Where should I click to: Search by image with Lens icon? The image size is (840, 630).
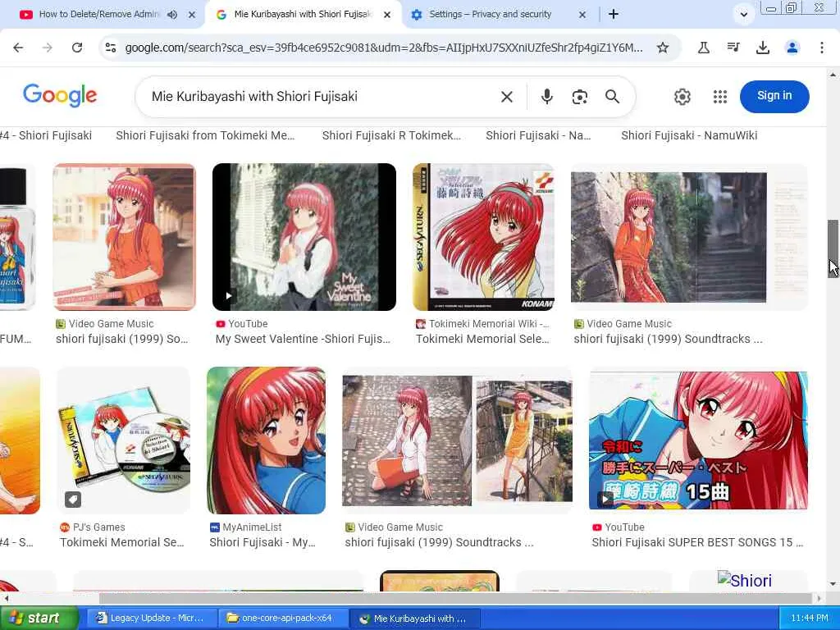580,97
